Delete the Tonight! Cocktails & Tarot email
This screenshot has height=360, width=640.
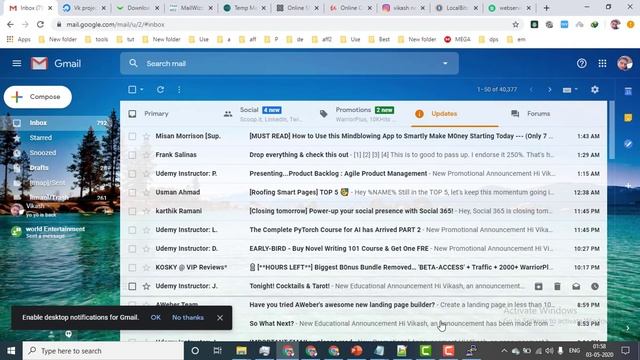[x=557, y=286]
